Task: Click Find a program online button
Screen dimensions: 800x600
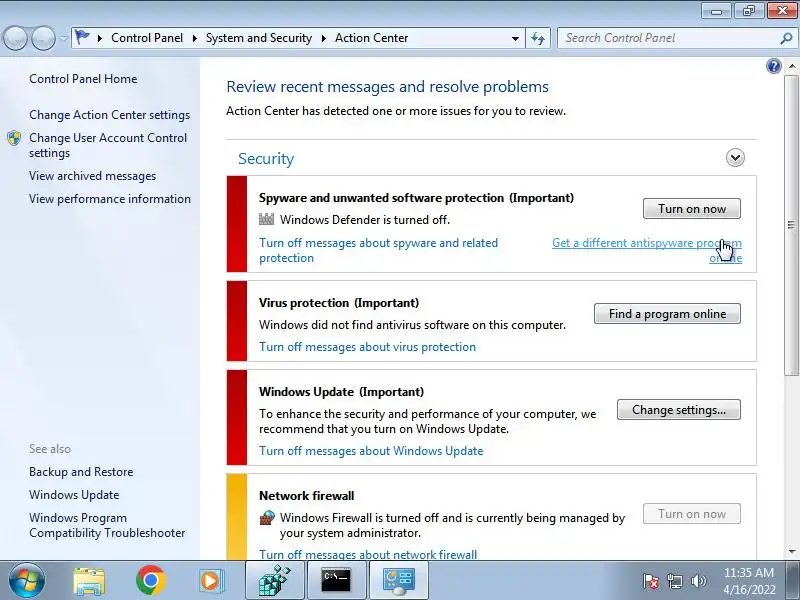Action: [x=667, y=314]
